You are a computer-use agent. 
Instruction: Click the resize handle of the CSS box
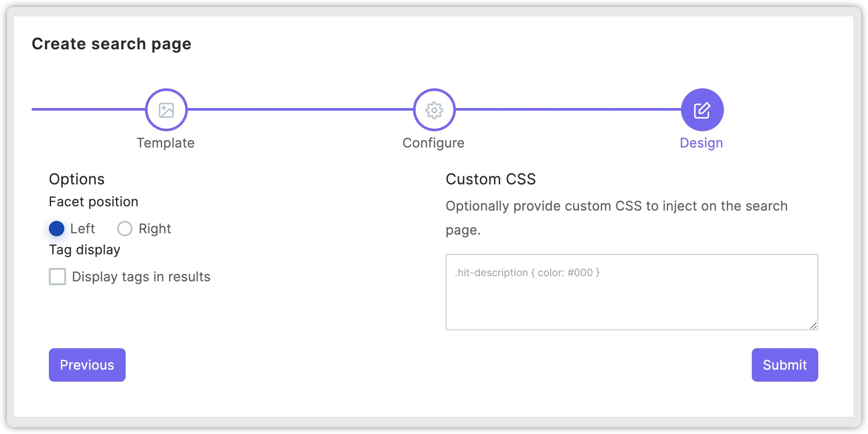click(813, 326)
